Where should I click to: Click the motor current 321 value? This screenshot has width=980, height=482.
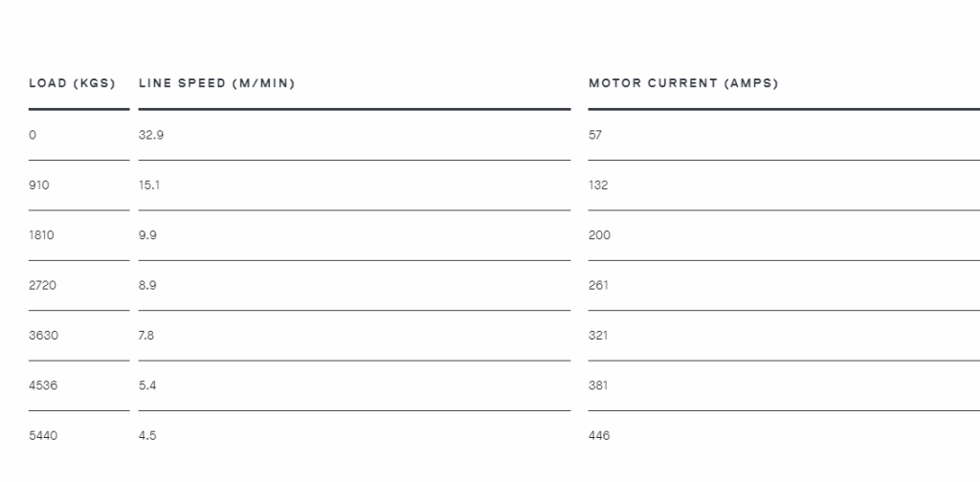(x=598, y=336)
